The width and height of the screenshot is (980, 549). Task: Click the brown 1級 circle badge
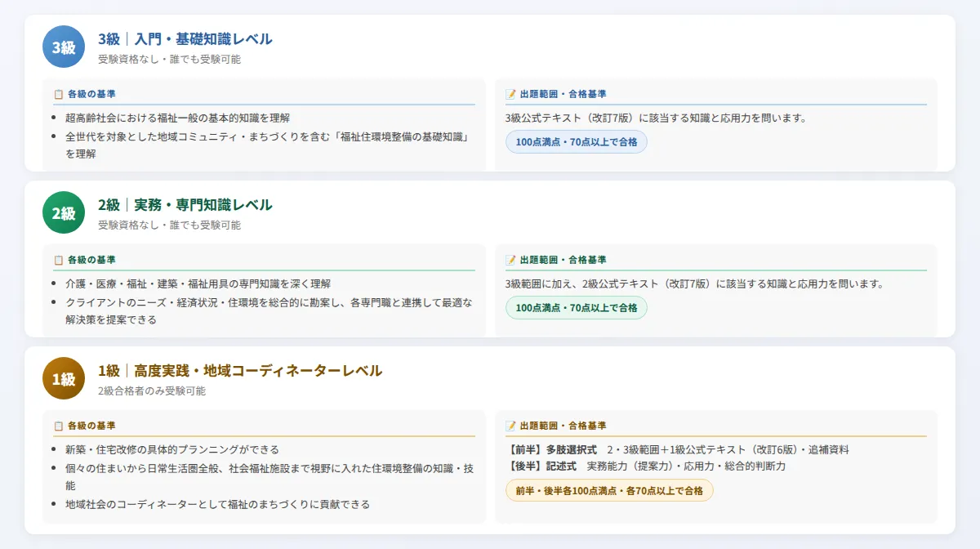coord(64,378)
